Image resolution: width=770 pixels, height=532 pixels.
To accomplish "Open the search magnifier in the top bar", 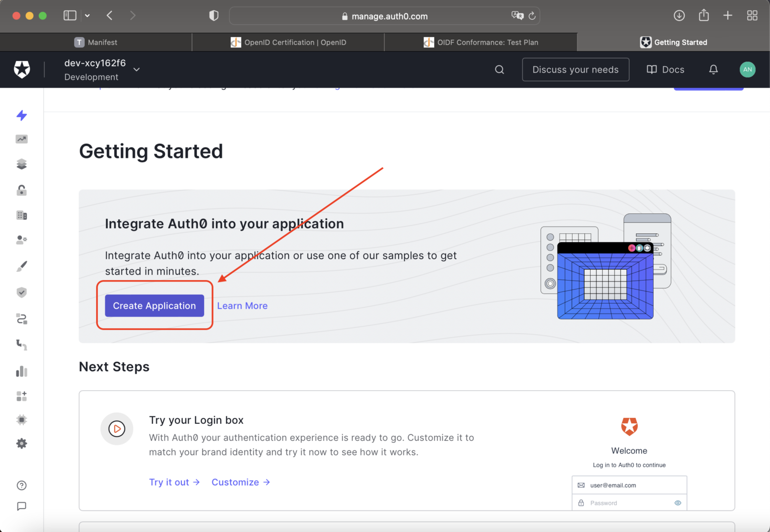I will coord(499,69).
